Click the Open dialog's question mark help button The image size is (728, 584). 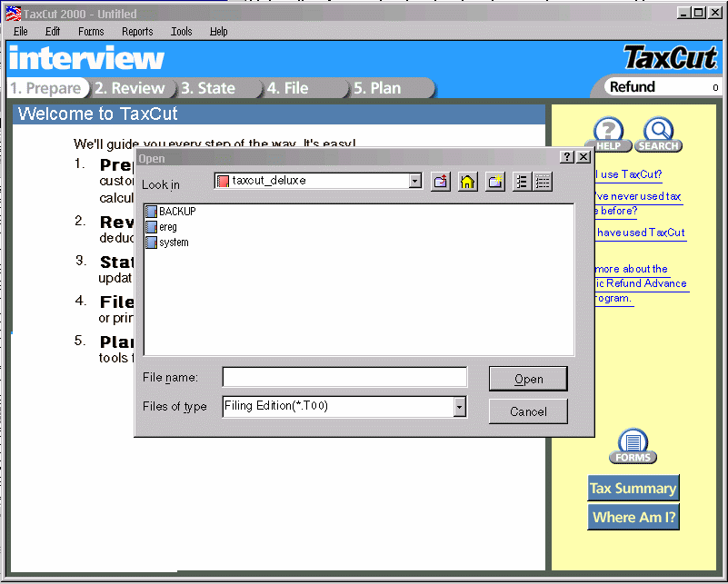(x=567, y=157)
